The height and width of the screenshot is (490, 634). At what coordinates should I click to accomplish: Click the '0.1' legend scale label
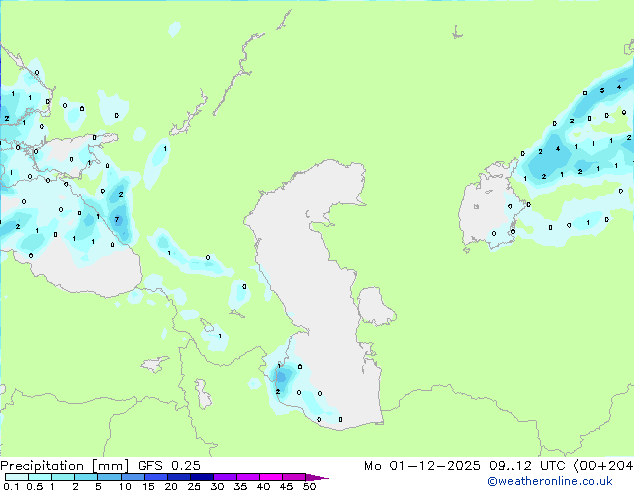point(11,486)
